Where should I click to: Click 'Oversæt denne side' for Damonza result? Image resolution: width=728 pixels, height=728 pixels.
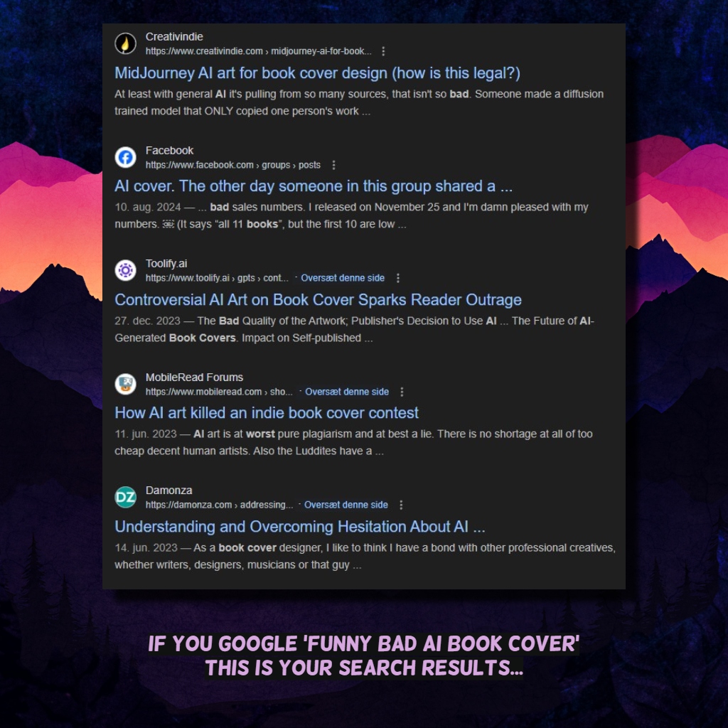[346, 505]
